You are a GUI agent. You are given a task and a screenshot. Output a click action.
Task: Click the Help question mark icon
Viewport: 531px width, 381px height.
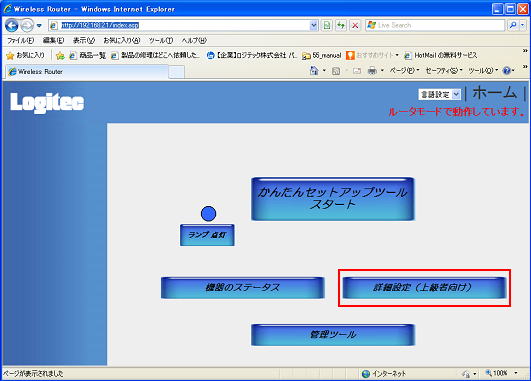click(x=507, y=70)
